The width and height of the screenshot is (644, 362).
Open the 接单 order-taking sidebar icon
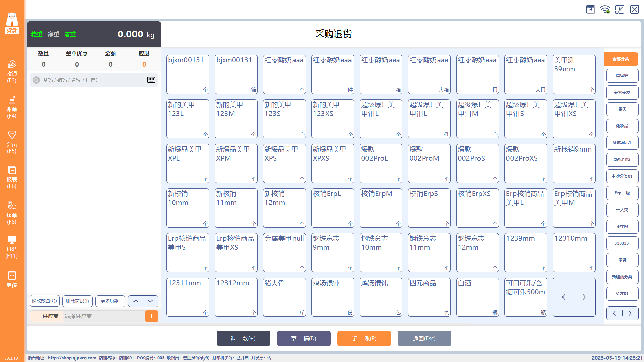click(x=12, y=213)
